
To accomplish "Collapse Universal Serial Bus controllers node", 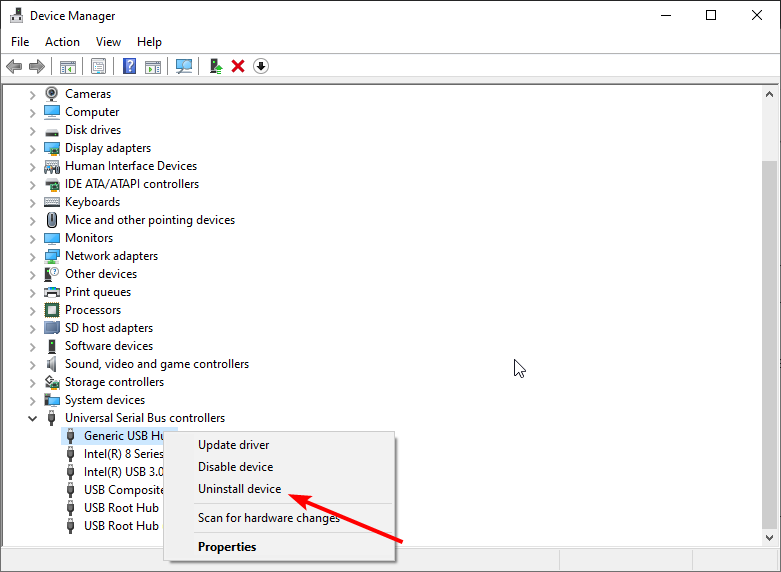I will [32, 419].
